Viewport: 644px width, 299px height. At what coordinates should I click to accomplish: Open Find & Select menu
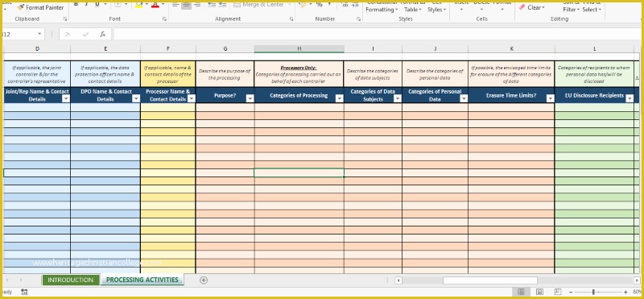click(x=592, y=6)
